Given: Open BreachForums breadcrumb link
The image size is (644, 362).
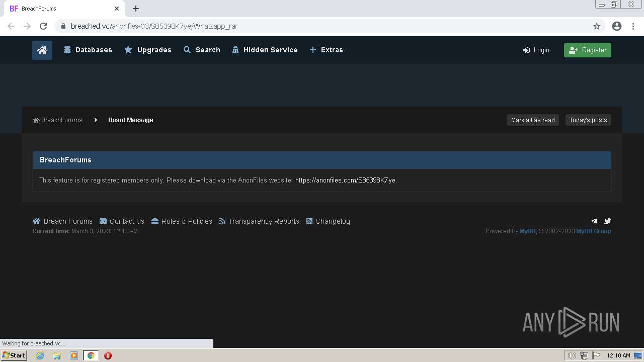Looking at the screenshot, I should tap(57, 120).
